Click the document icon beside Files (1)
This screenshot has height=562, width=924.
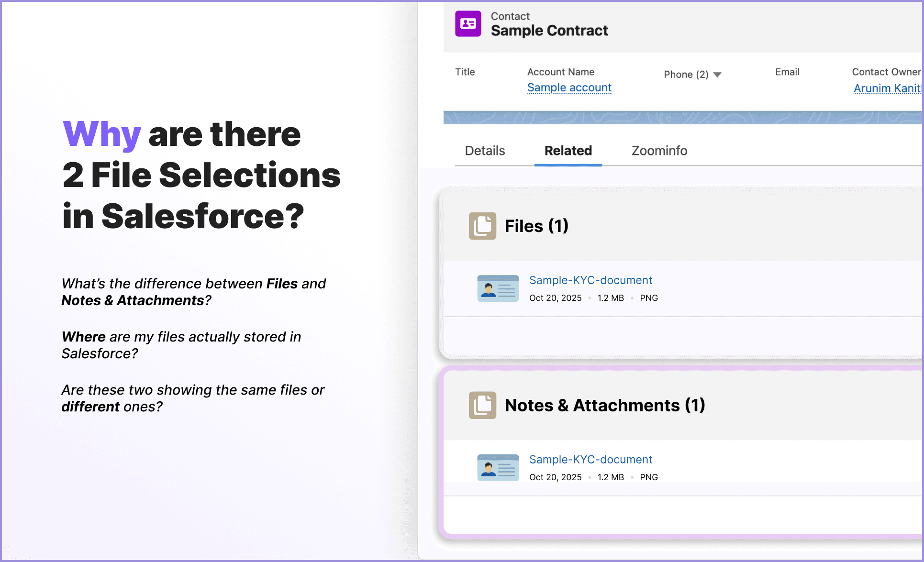point(482,226)
